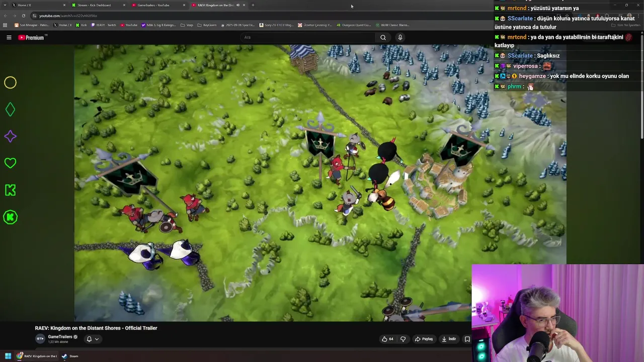Open the GameTrailers channel avatar
Screen dimensions: 644x362
40,339
